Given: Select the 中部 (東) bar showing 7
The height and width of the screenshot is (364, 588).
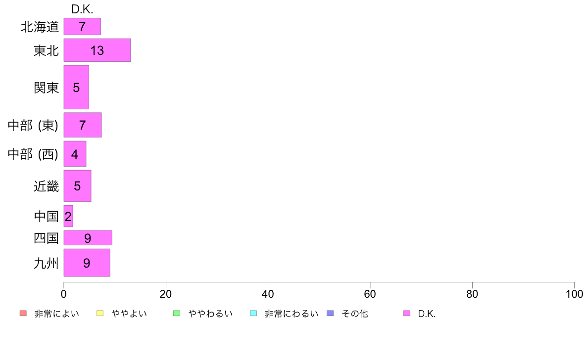Looking at the screenshot, I should tap(83, 125).
